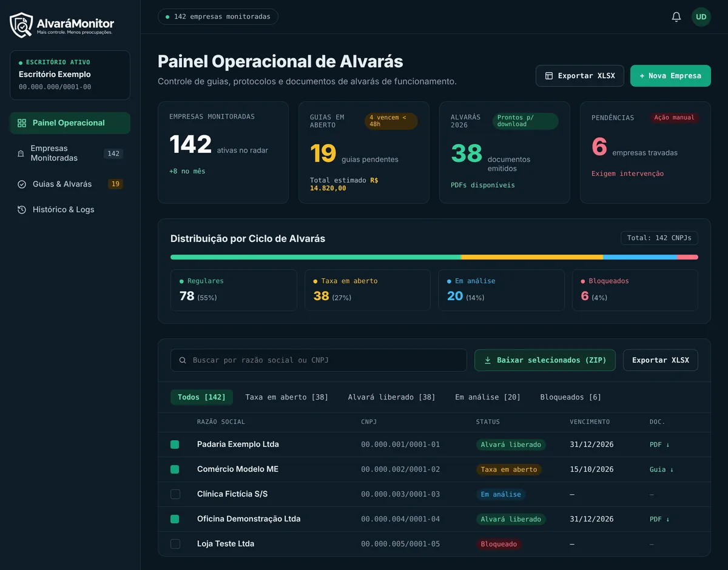This screenshot has width=728, height=570.
Task: Click the Status column header
Action: click(x=488, y=422)
